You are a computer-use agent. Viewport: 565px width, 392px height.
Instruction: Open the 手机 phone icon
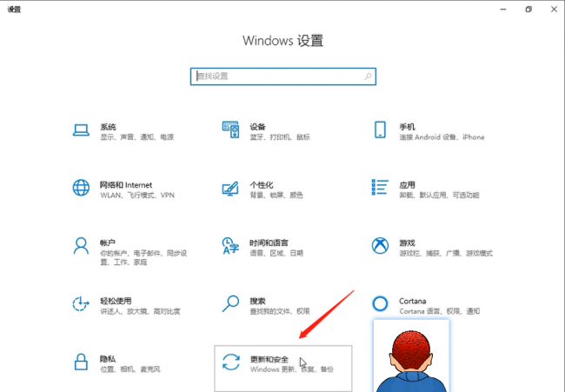pyautogui.click(x=380, y=130)
